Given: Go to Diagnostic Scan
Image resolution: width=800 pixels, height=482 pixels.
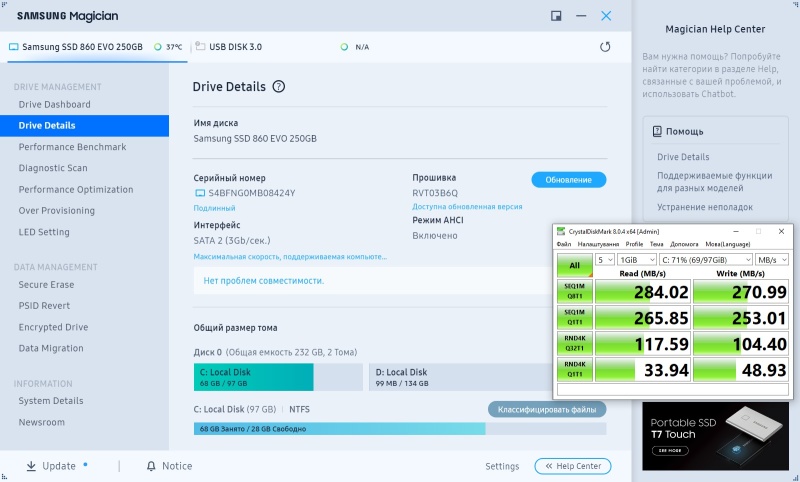Looking at the screenshot, I should (53, 168).
